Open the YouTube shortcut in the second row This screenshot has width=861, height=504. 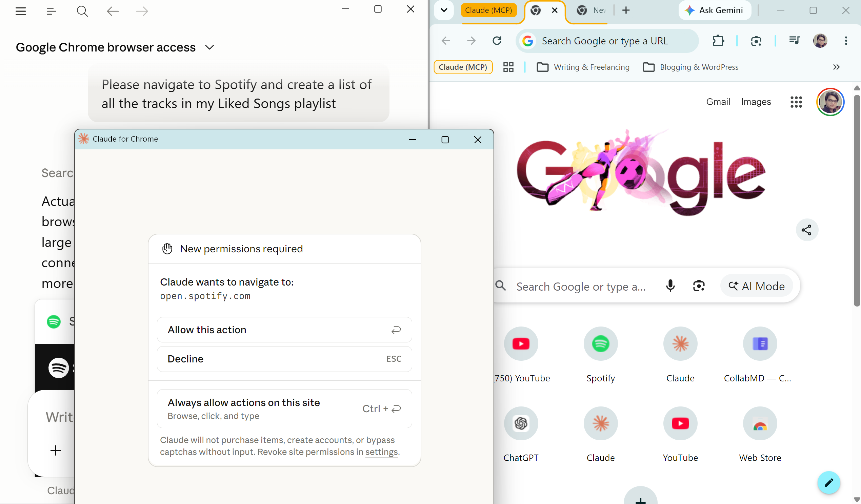coord(680,435)
